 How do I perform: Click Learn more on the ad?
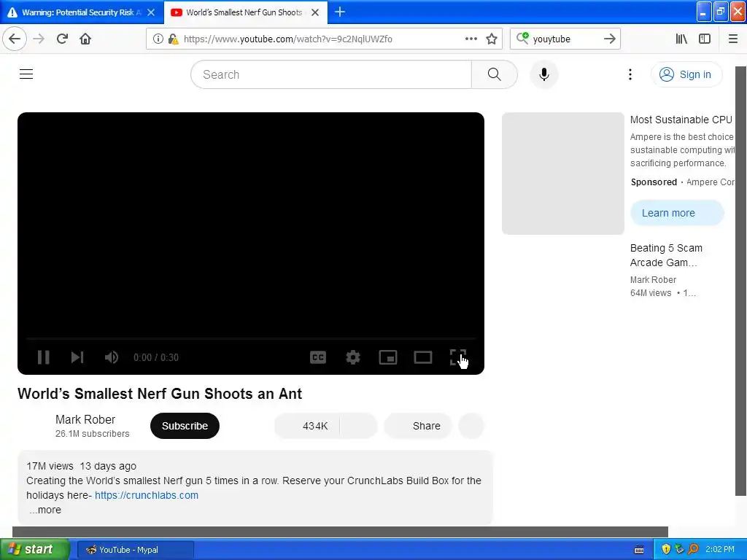click(677, 213)
